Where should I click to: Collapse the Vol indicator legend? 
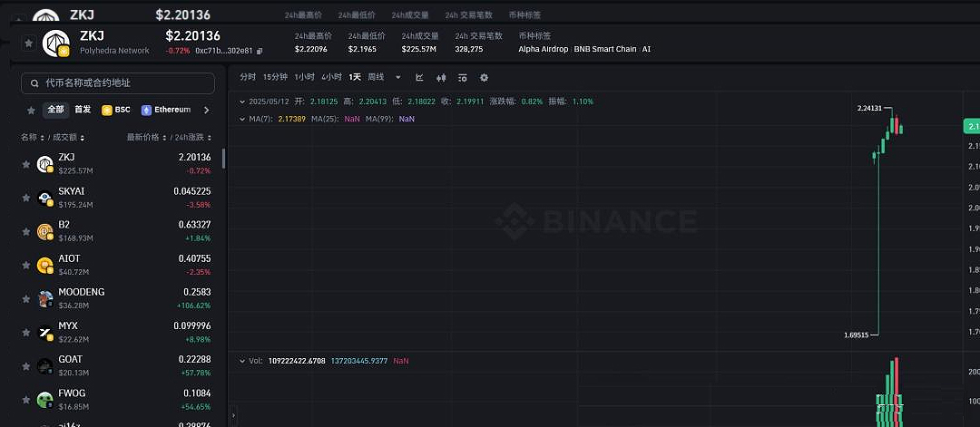coord(242,361)
